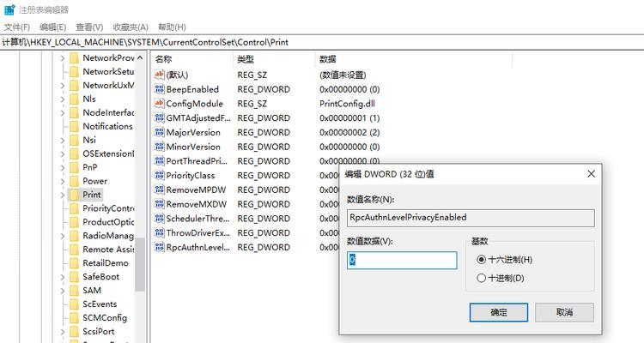Viewport: 644px width, 343px height.
Task: Open the 文件(F) menu
Action: pos(17,27)
